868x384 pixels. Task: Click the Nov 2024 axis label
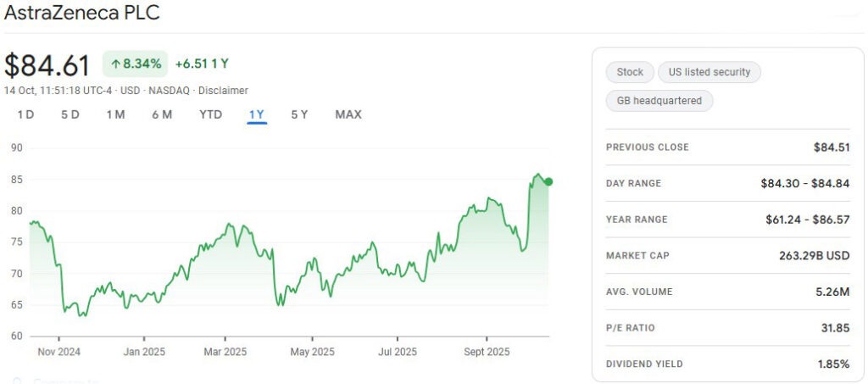(58, 352)
